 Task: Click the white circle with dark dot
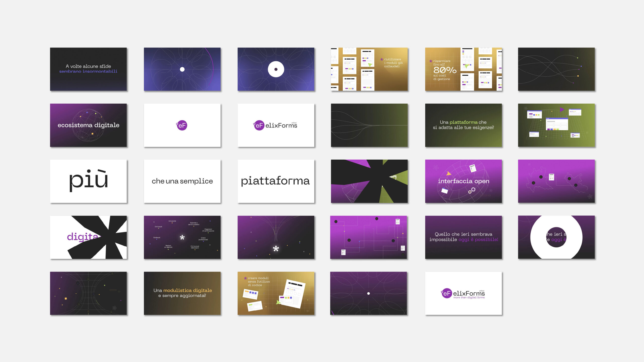(x=276, y=69)
